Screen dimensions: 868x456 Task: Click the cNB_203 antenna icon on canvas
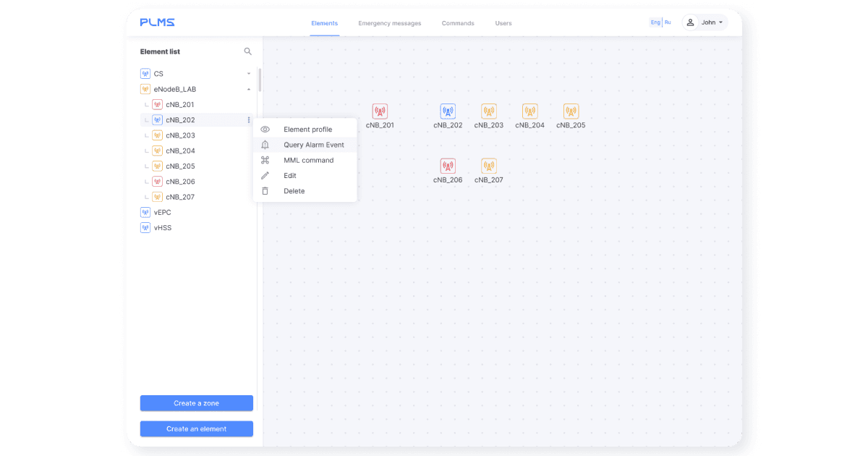489,111
